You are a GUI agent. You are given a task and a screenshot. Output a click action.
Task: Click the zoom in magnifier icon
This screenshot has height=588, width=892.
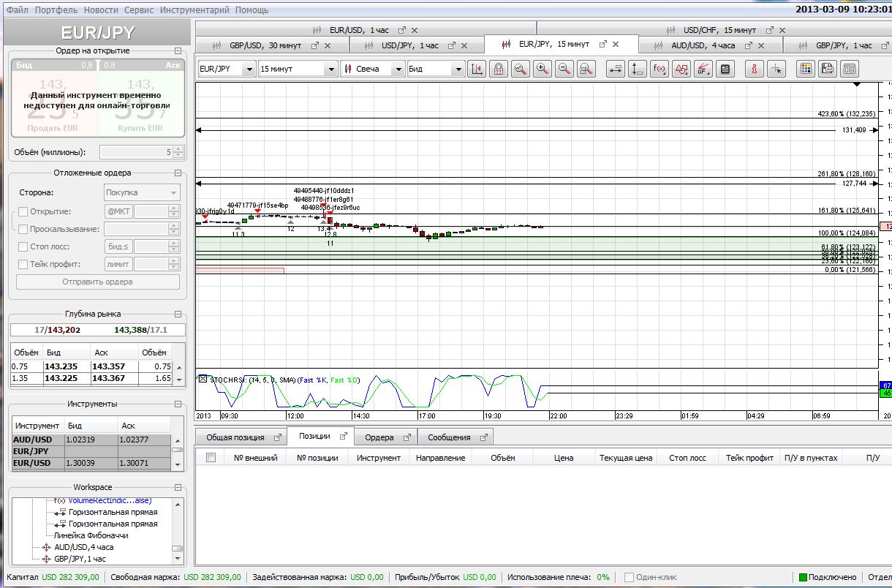542,69
